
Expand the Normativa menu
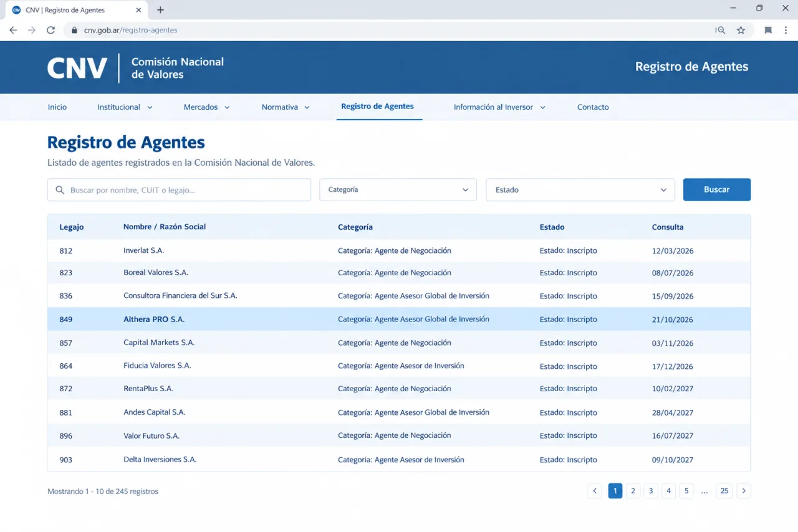[286, 107]
